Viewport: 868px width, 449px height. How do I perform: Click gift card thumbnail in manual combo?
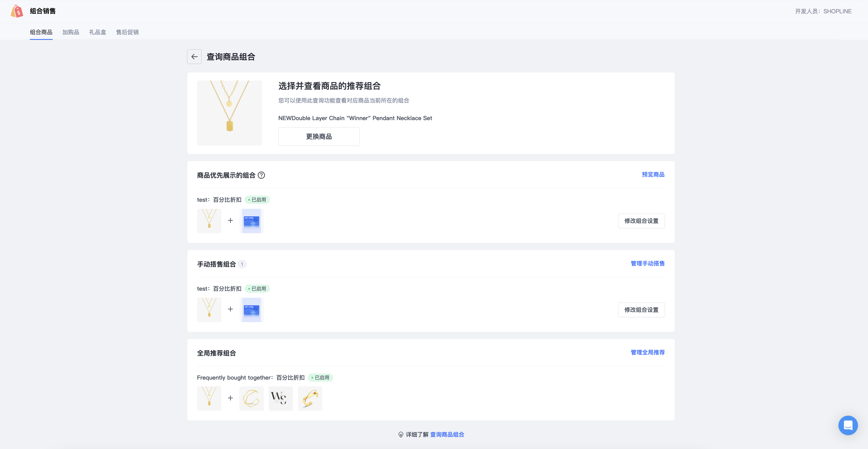[251, 310]
